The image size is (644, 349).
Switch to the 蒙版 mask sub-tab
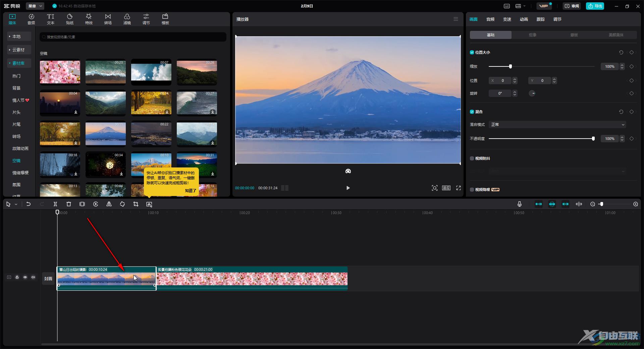(x=574, y=35)
